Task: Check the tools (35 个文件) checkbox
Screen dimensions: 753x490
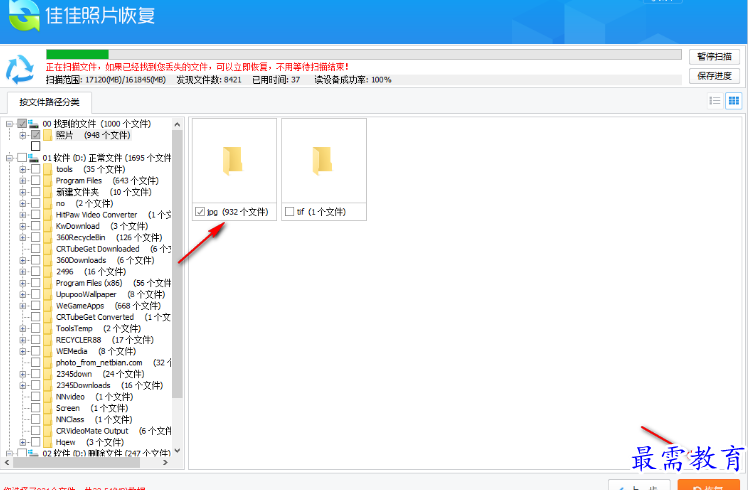Action: tap(36, 169)
